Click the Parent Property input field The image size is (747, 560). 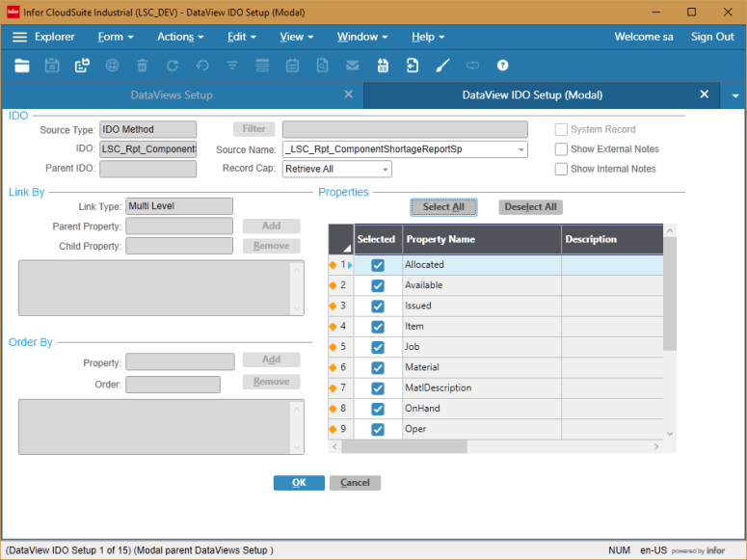coord(179,226)
